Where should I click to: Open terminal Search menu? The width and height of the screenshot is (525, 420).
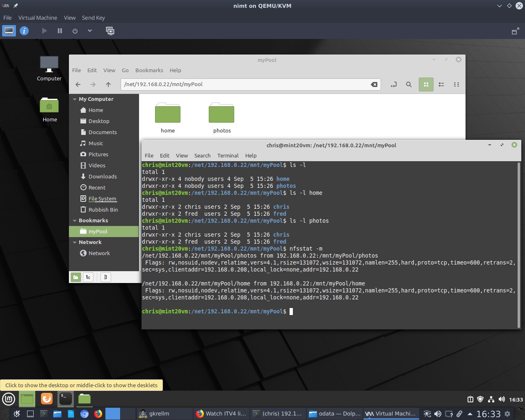point(202,155)
